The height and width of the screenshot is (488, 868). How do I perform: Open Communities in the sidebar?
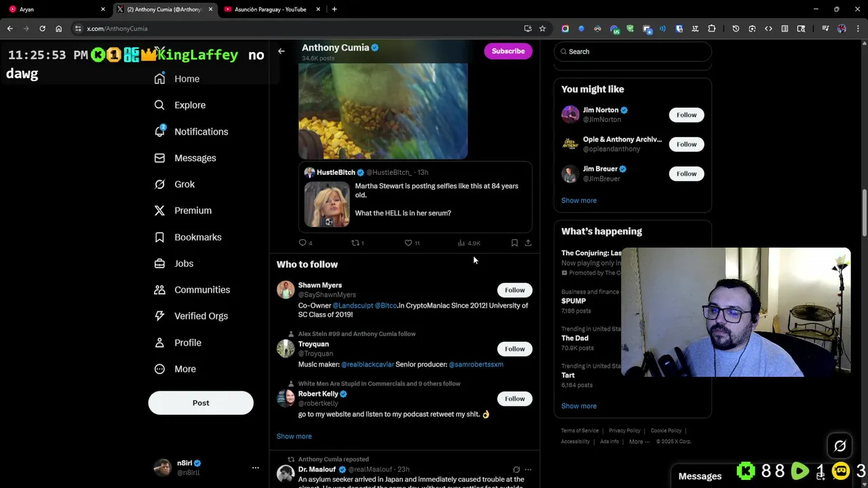pyautogui.click(x=192, y=289)
